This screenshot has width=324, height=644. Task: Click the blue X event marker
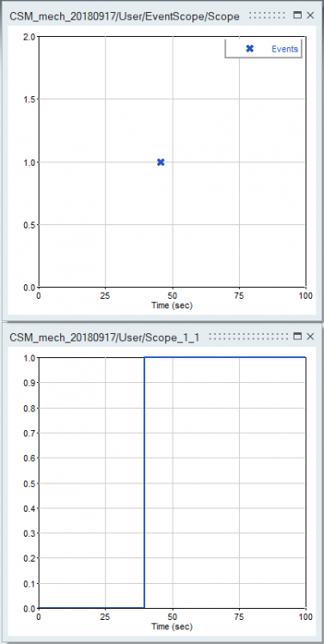(x=161, y=162)
